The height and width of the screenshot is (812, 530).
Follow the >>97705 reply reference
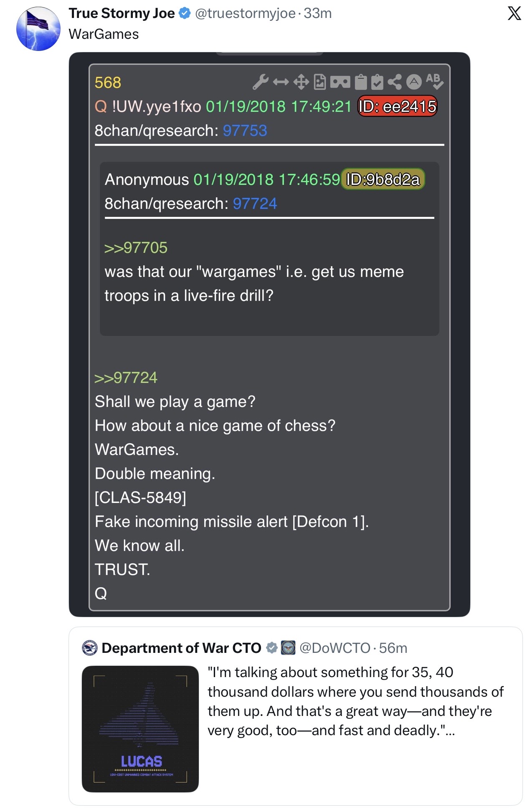(x=136, y=248)
